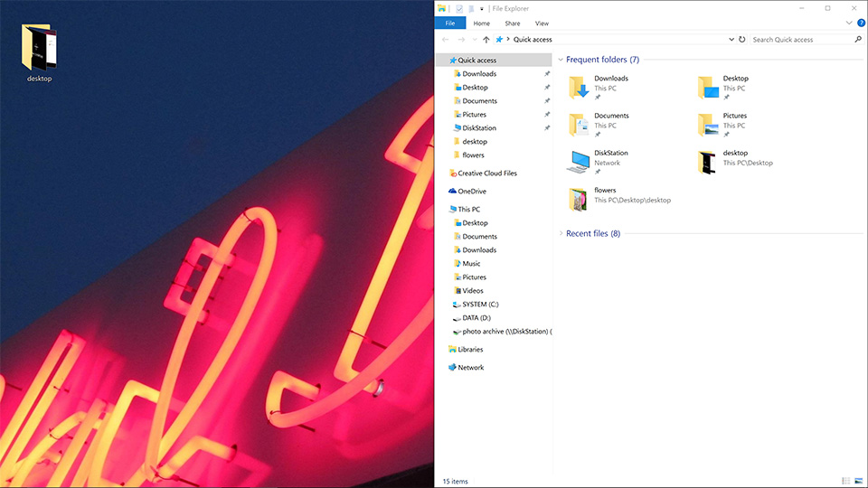Select Pictures under Quick access in navigation pane
The height and width of the screenshot is (488, 868).
(475, 115)
